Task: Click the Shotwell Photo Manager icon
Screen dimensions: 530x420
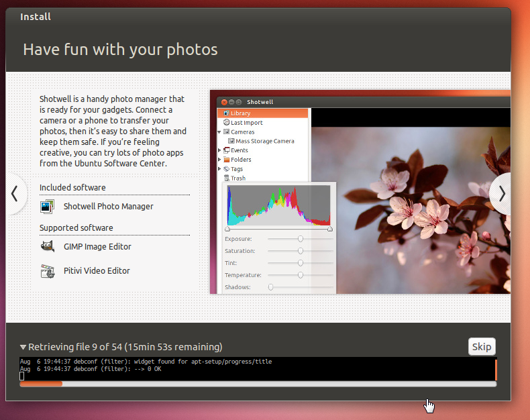Action: (47, 206)
